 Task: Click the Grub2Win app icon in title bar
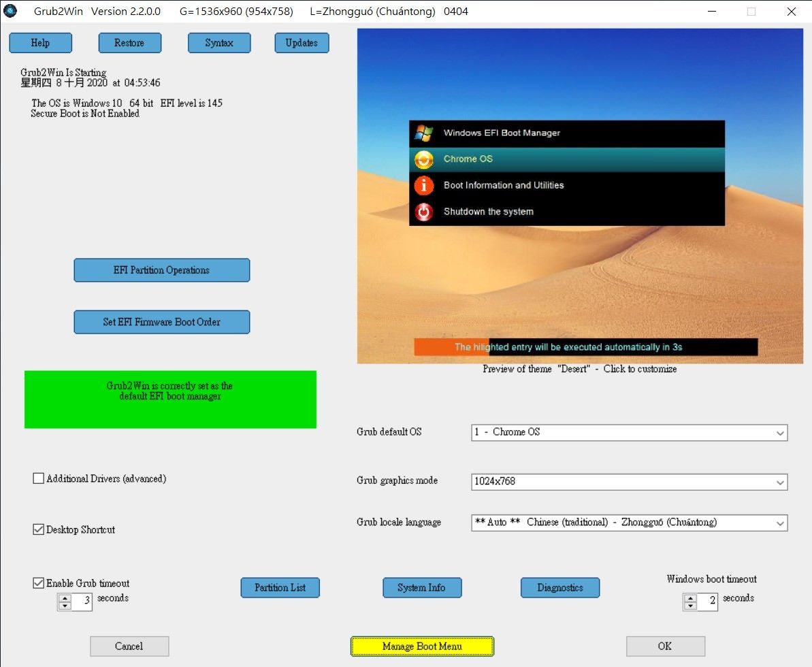pos(10,11)
